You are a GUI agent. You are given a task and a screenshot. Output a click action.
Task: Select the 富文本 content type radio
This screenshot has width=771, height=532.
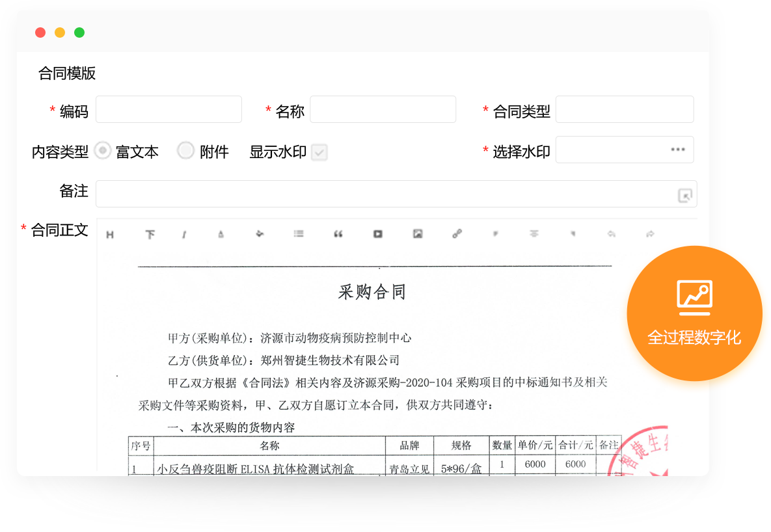[x=103, y=151]
